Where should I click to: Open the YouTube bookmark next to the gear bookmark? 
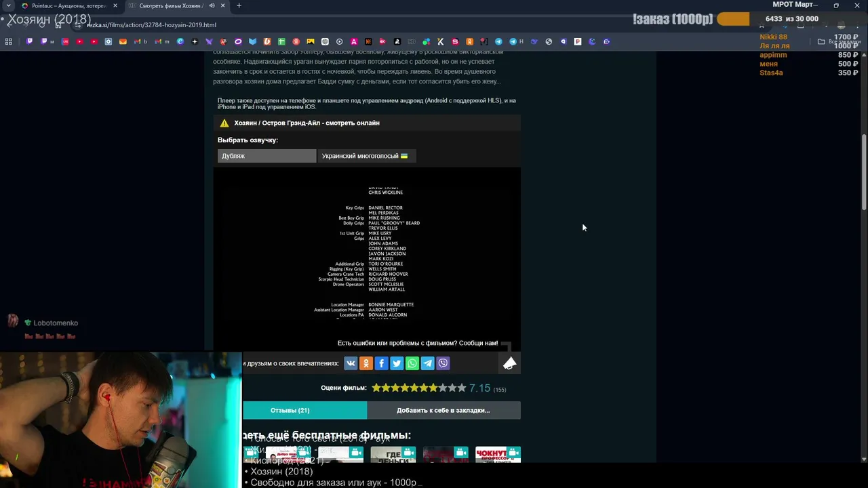[x=94, y=41]
